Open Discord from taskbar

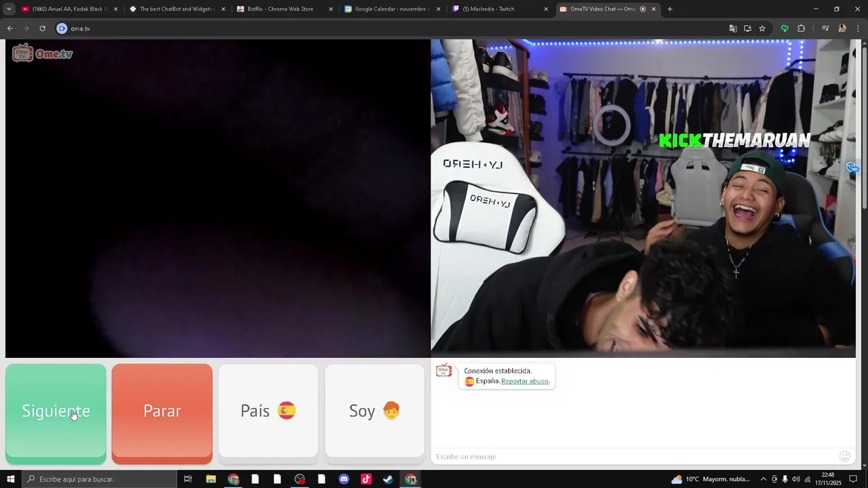(x=344, y=479)
